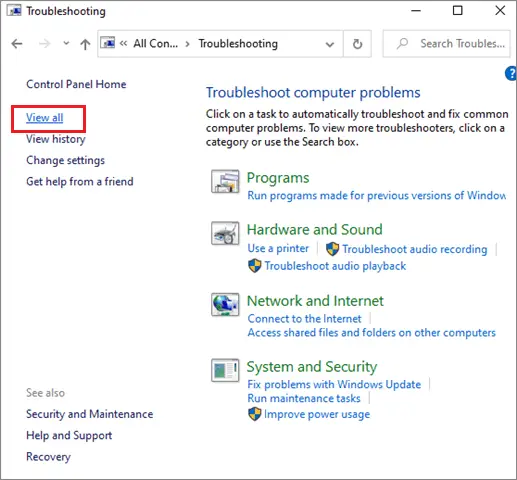Open Network and Internet heading

click(315, 301)
